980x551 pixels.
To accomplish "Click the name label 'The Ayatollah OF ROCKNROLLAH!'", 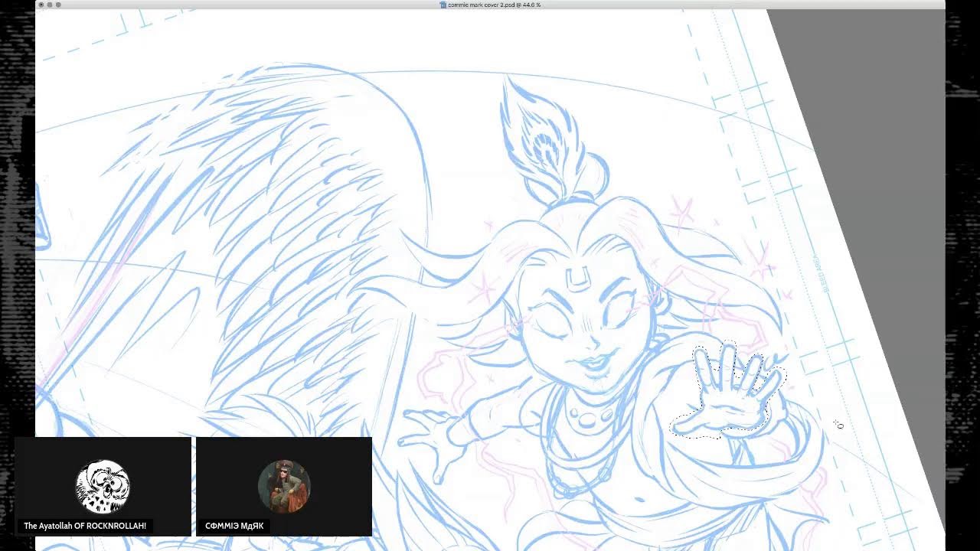I will coord(85,526).
